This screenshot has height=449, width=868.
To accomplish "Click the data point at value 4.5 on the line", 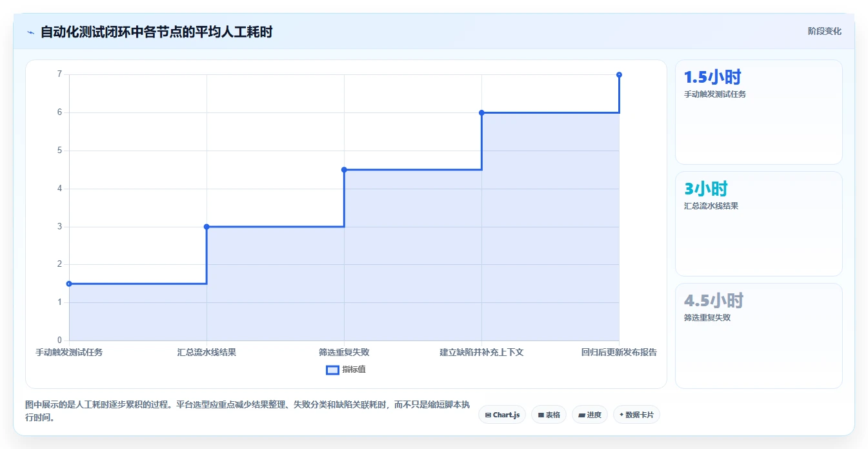I will (344, 170).
